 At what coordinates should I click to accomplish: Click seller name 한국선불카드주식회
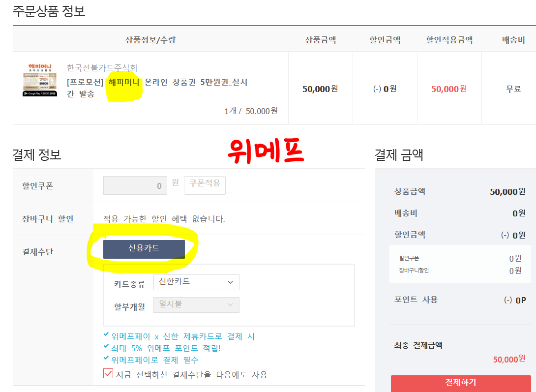click(102, 68)
